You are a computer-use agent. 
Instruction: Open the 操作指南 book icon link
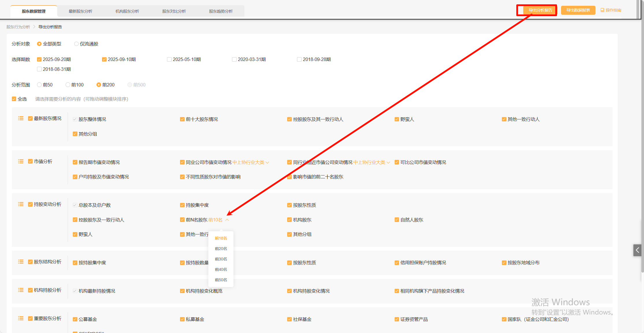[611, 10]
